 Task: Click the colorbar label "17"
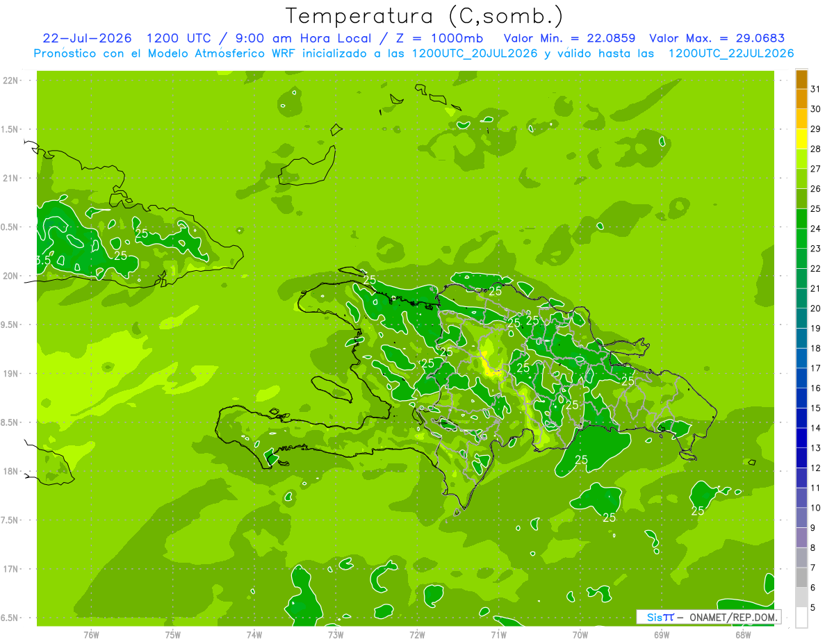[816, 368]
